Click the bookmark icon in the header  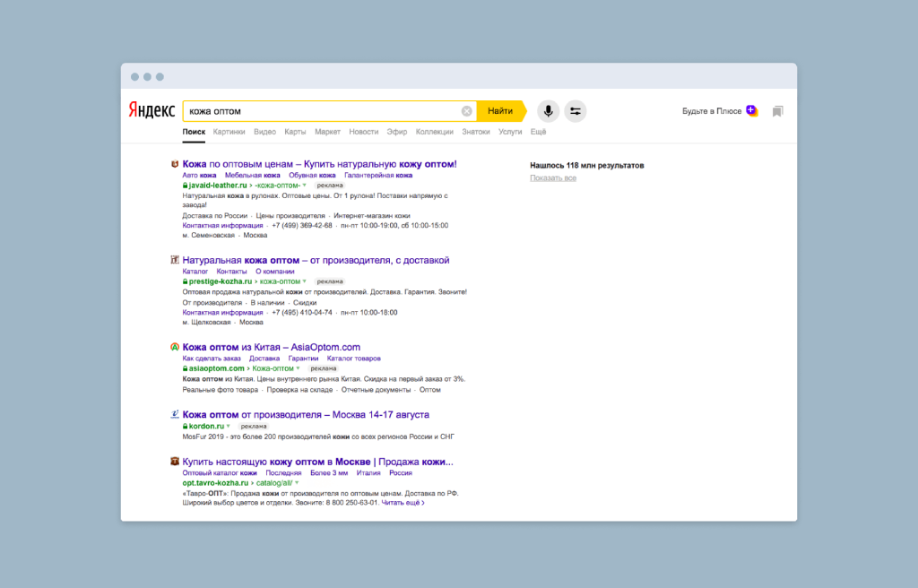coord(777,111)
